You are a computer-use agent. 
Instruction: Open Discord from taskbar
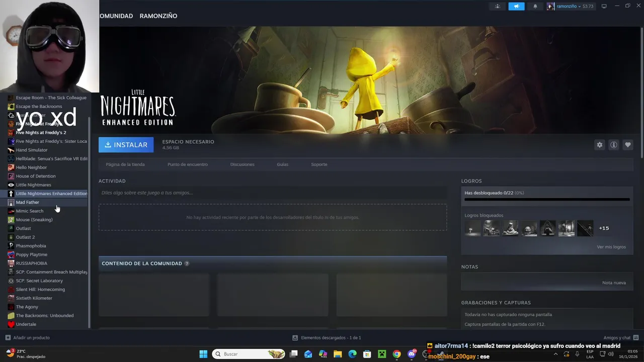[x=412, y=354]
